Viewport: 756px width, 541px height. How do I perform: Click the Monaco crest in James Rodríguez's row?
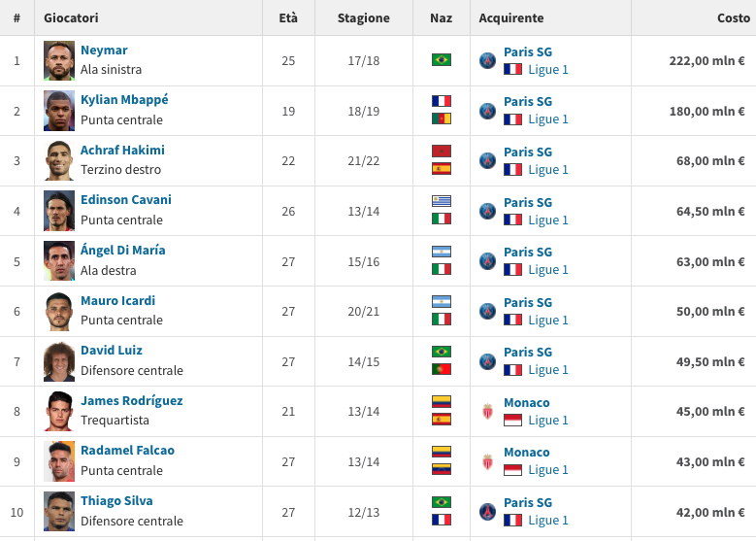click(487, 412)
